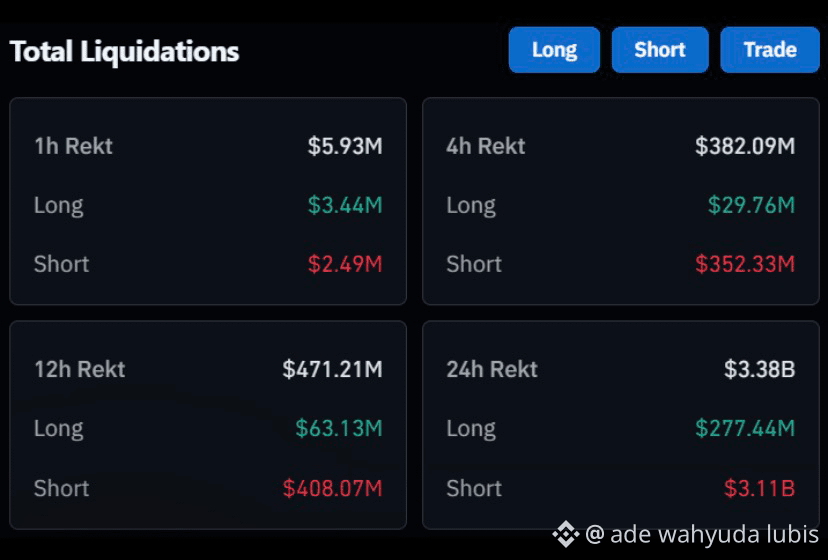Click the 12h Short value $408.07M

(x=333, y=489)
